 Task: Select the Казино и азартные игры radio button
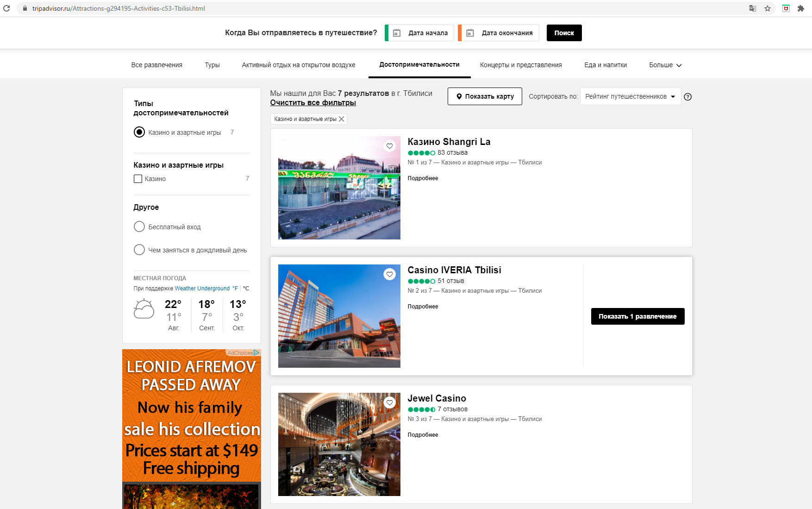(x=139, y=132)
